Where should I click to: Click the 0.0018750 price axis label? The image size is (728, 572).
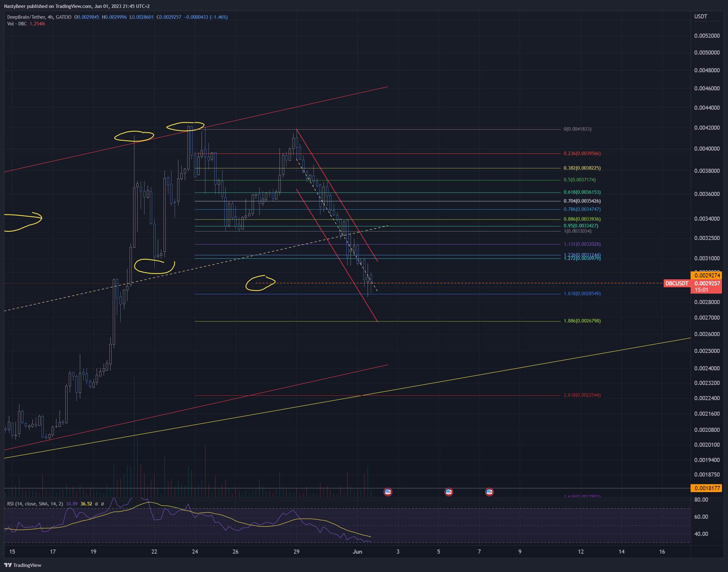(706, 475)
